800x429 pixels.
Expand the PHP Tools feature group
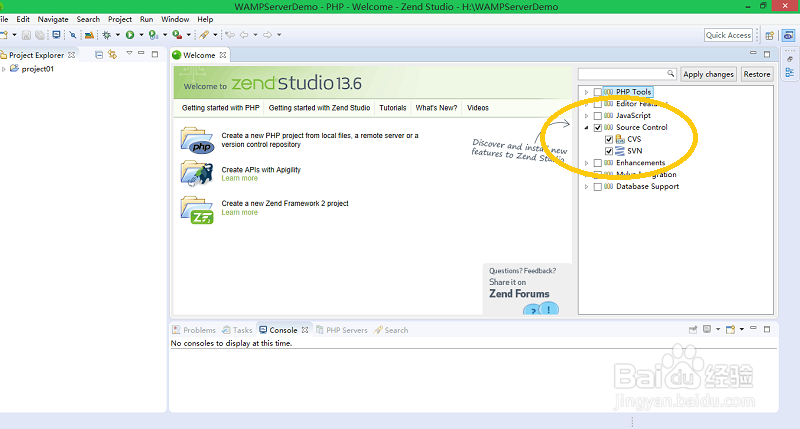(586, 92)
